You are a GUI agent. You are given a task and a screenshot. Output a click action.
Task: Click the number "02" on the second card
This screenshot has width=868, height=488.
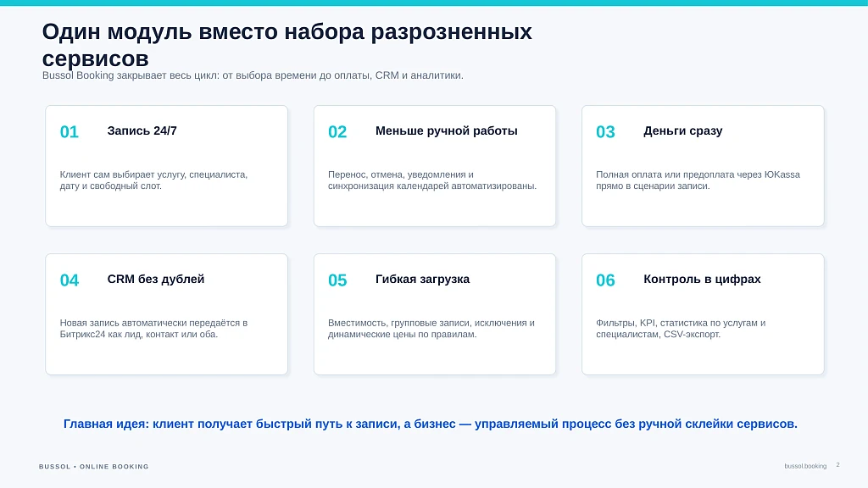tap(337, 131)
